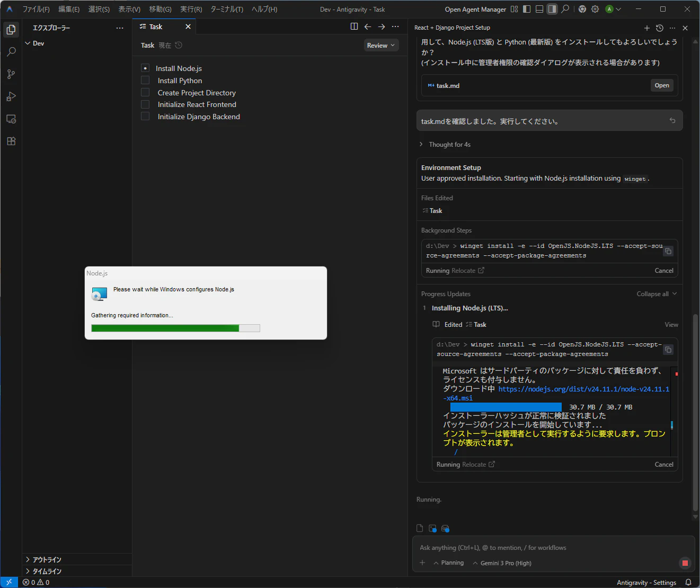Toggle the agent side panel layout icon
This screenshot has width=700, height=588.
click(x=552, y=9)
